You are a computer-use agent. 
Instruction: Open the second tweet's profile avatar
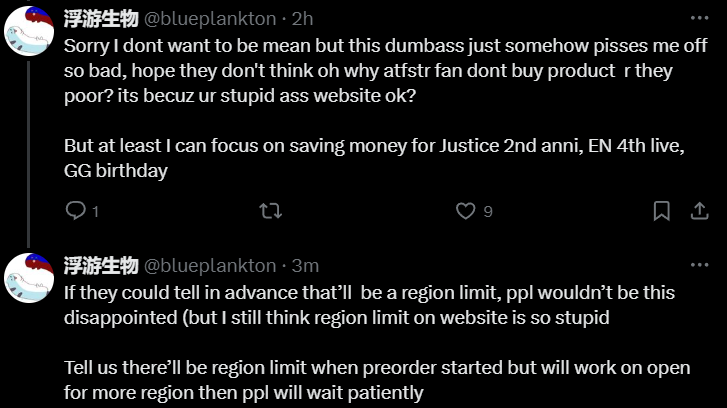click(x=29, y=278)
